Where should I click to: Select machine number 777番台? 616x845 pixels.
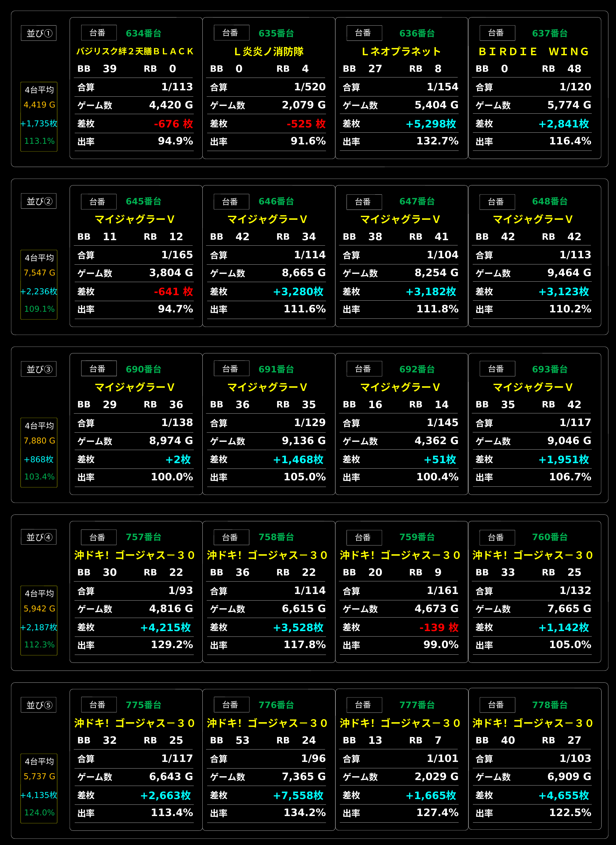(x=417, y=705)
